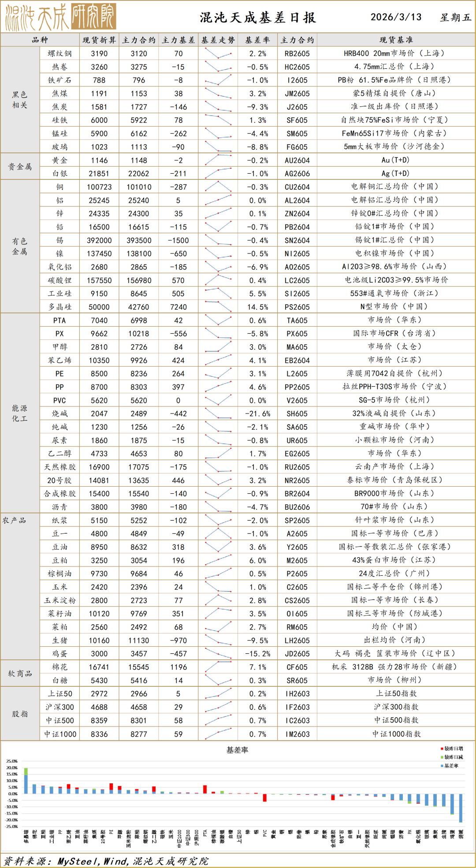Image resolution: width=476 pixels, height=868 pixels.
Task: Click the 生猪 basis value -970
Action: point(178,641)
